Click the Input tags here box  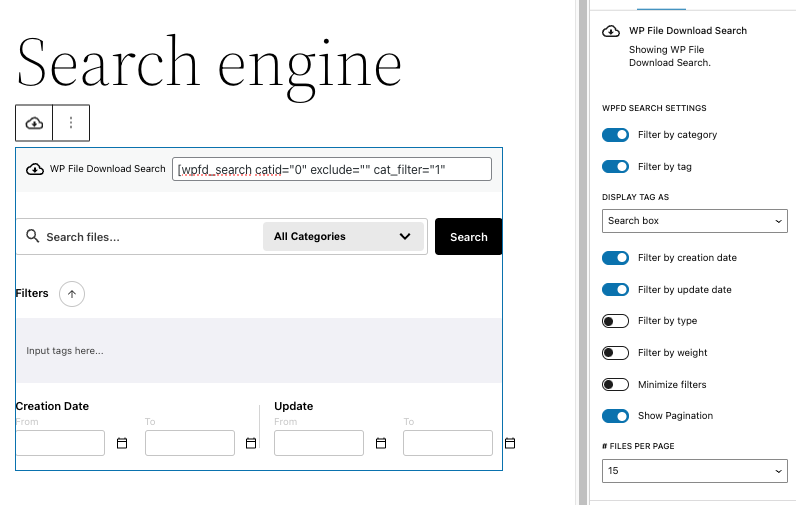tap(258, 351)
